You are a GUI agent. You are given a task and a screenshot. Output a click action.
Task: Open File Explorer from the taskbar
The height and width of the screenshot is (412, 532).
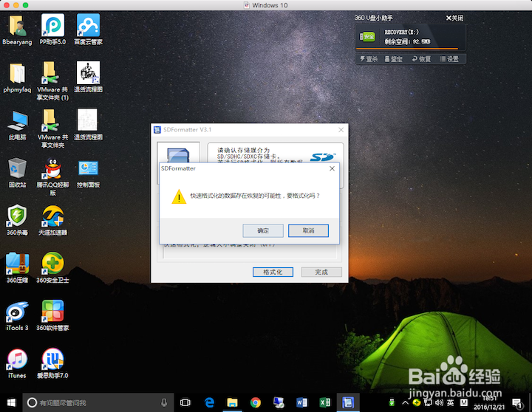pyautogui.click(x=233, y=402)
